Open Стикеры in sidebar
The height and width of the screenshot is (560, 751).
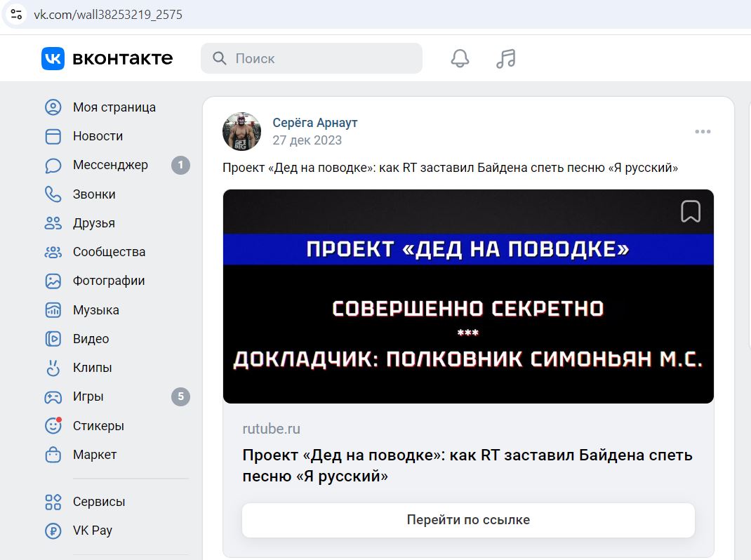pos(98,425)
